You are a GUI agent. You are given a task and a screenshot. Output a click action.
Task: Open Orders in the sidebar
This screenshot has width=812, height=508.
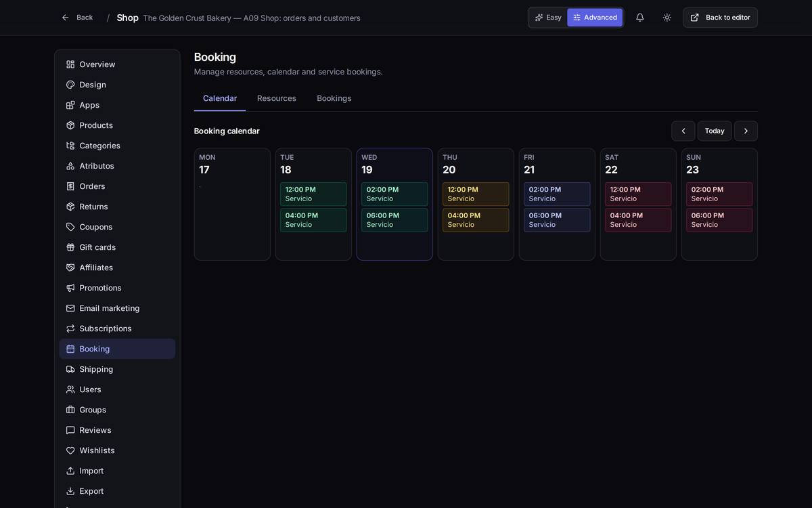click(x=117, y=186)
